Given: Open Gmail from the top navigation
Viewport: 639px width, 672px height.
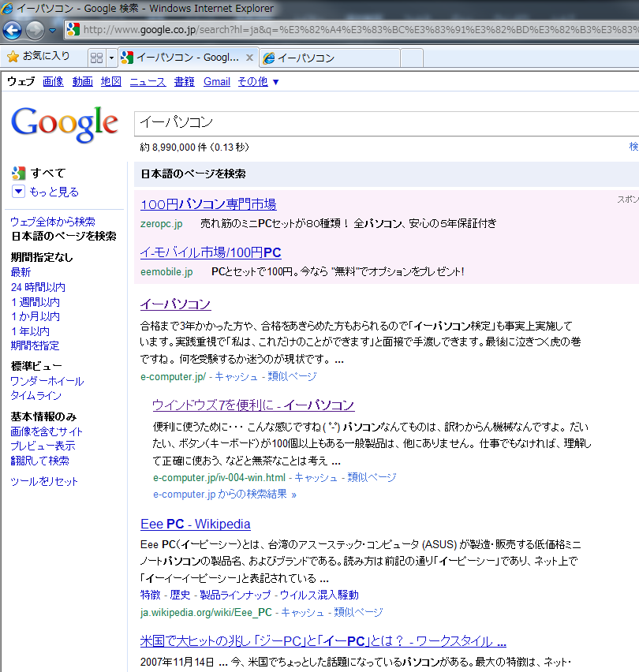Looking at the screenshot, I should coord(216,81).
